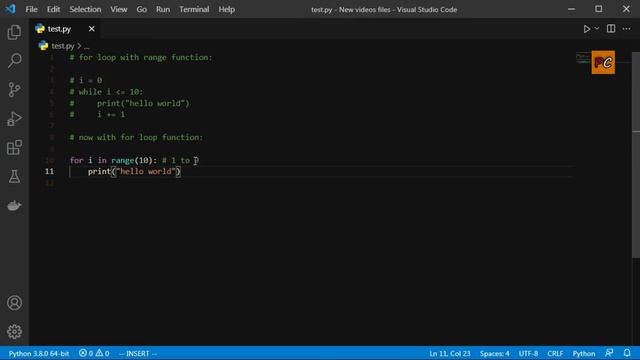Image resolution: width=640 pixels, height=360 pixels.
Task: Open Problems via warnings count
Action: (x=102, y=353)
